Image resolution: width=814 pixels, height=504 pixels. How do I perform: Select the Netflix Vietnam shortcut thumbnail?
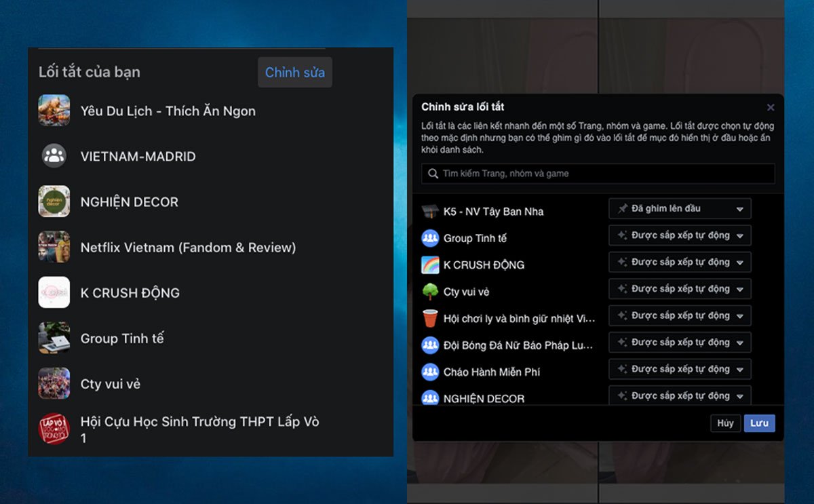pos(54,247)
